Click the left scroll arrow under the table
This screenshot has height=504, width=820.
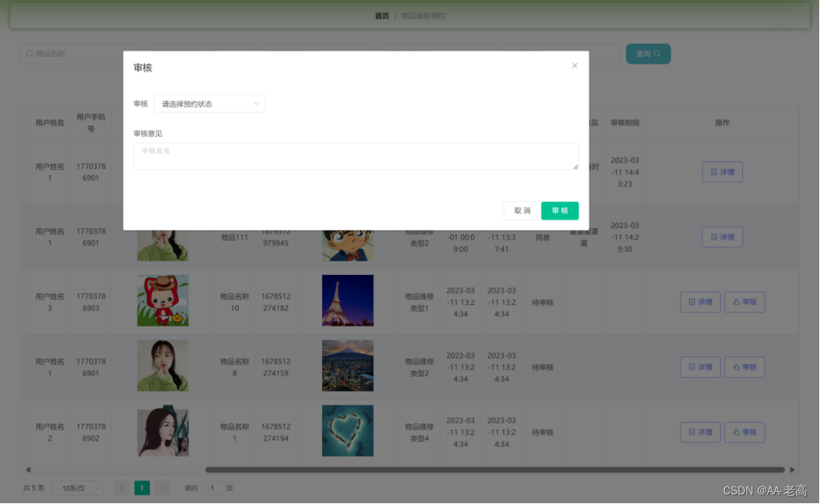(x=29, y=469)
